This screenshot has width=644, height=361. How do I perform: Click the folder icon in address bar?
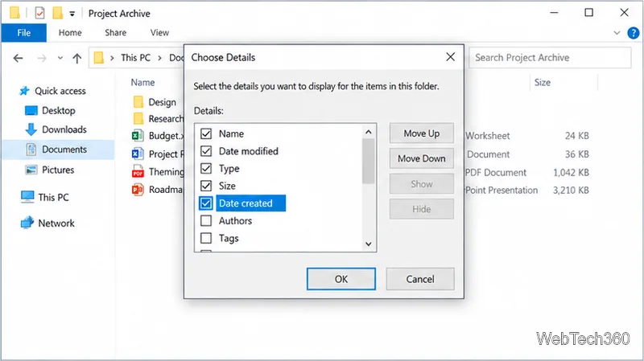coord(98,58)
